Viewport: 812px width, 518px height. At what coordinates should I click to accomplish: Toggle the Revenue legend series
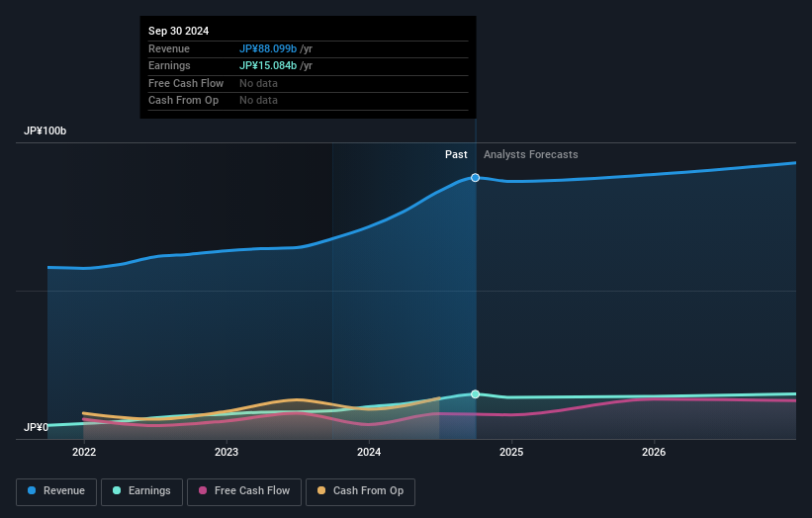pos(56,491)
